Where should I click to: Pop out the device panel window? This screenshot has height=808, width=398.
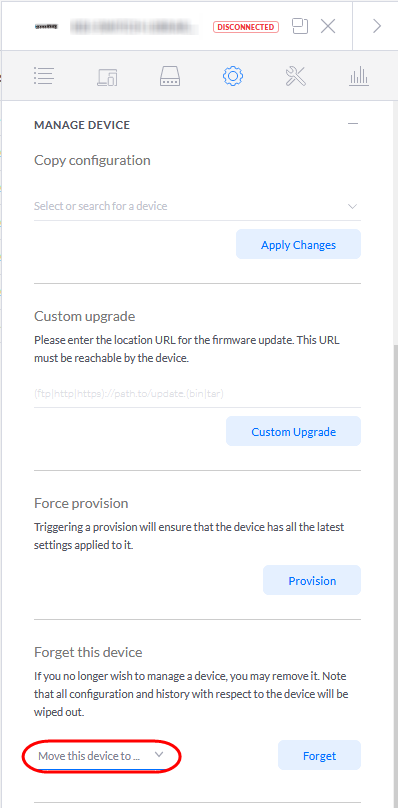[300, 26]
